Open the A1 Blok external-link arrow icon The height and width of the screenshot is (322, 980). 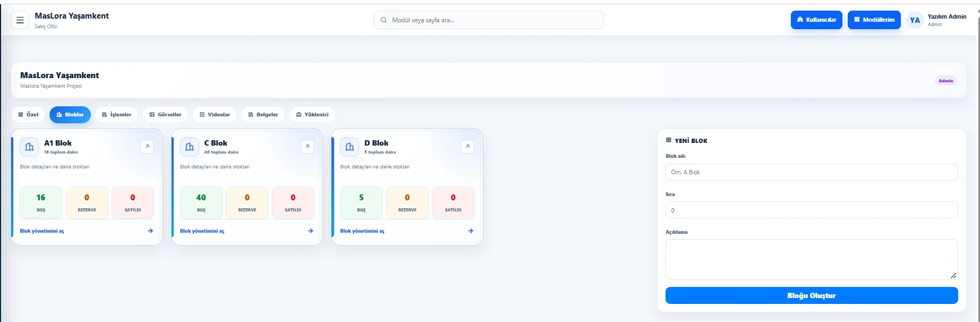[x=147, y=147]
